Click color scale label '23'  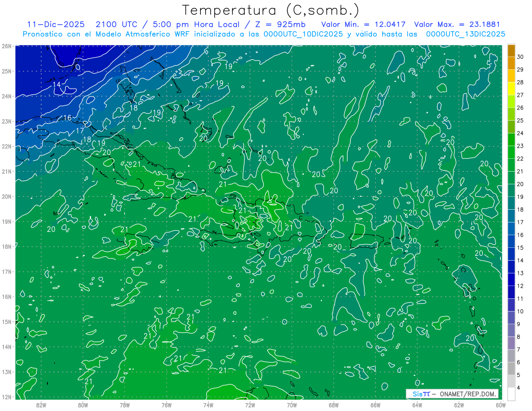point(520,146)
